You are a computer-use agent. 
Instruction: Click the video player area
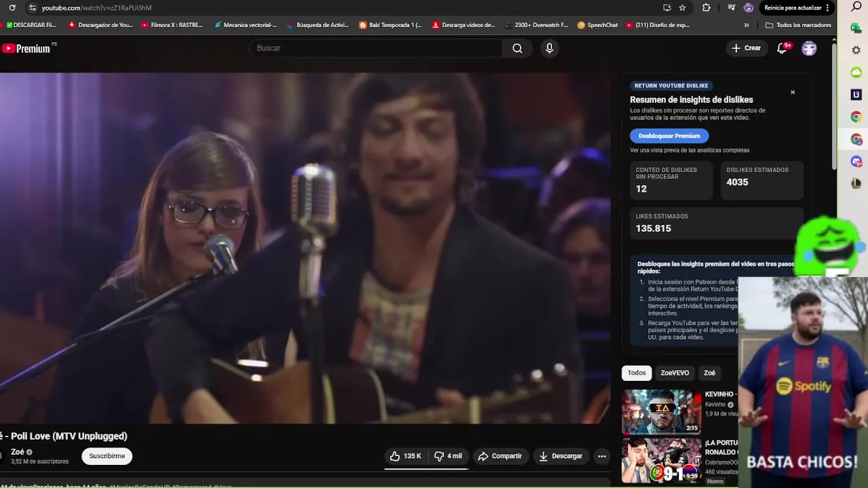[305, 248]
